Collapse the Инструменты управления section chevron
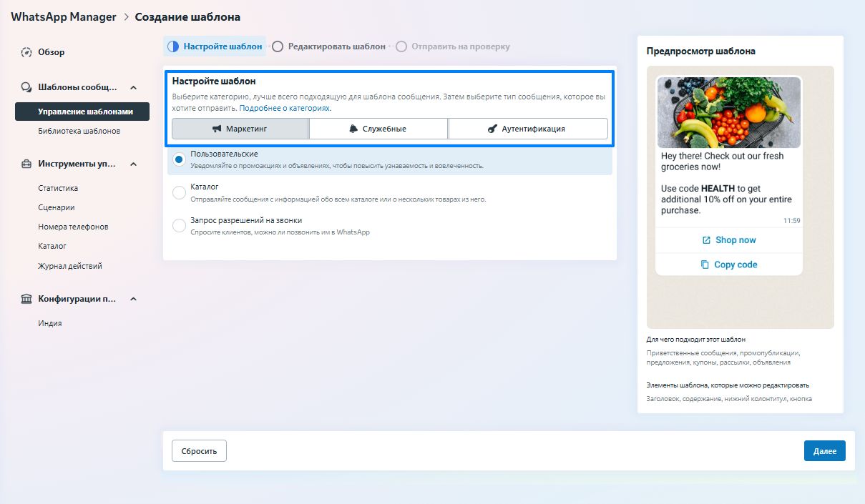865x504 pixels. [x=133, y=164]
